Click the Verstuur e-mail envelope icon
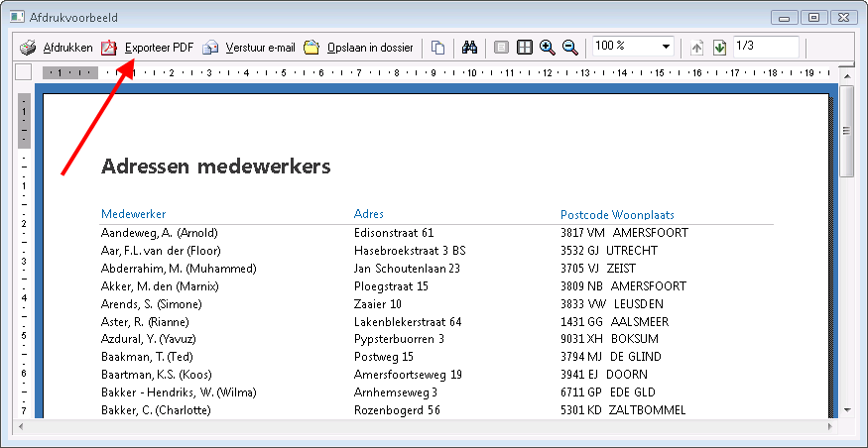868x448 pixels. pyautogui.click(x=209, y=49)
